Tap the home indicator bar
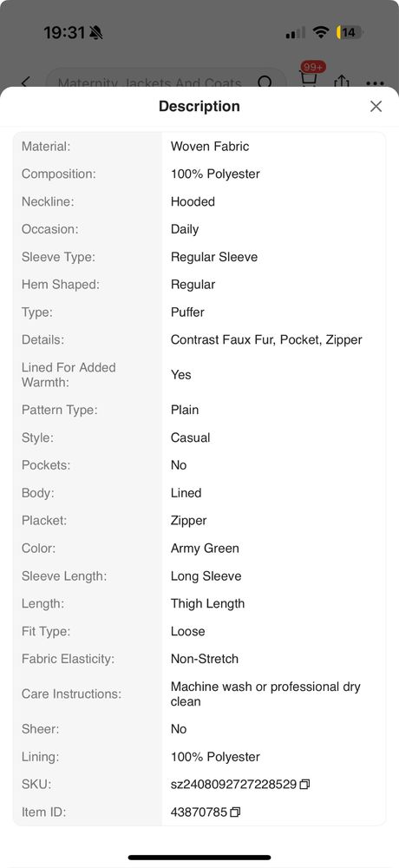The width and height of the screenshot is (399, 868). [x=199, y=858]
